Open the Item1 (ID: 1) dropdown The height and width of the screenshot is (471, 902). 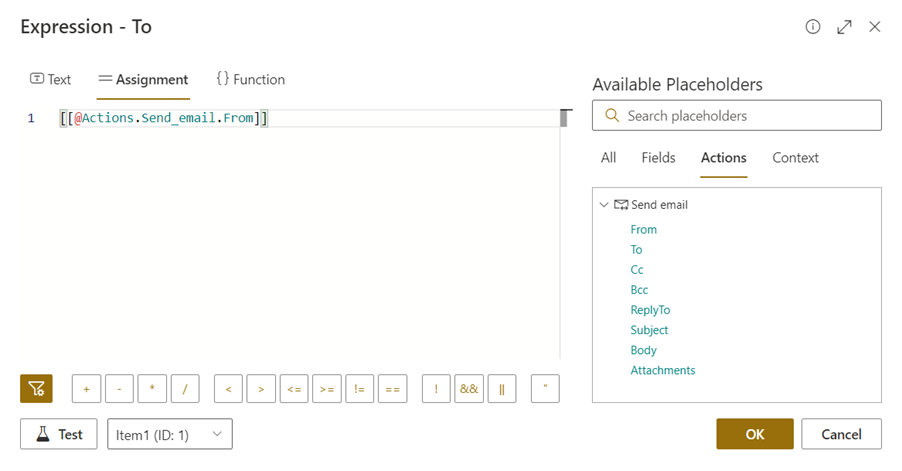pyautogui.click(x=169, y=434)
